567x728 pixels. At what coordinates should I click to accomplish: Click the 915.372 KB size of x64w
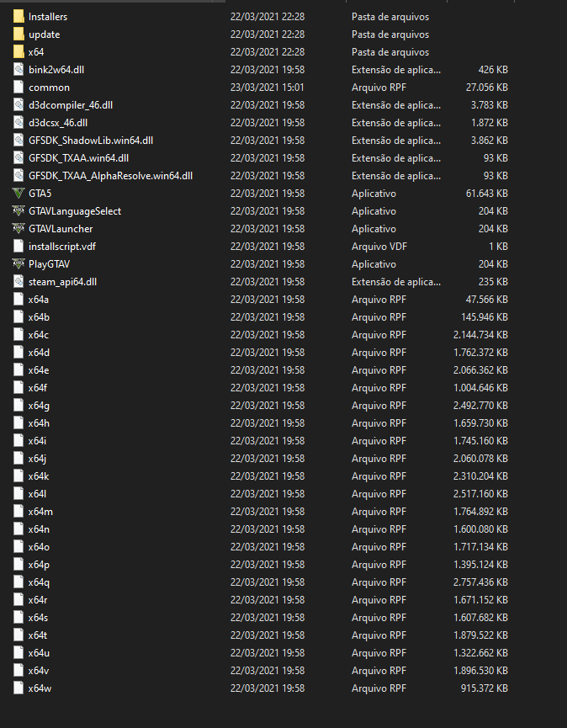click(485, 688)
